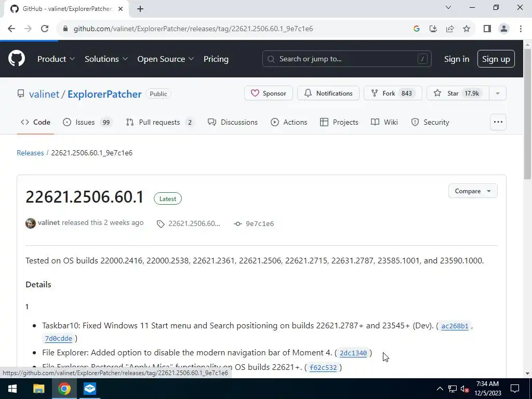Click the Latest release badge

(168, 199)
